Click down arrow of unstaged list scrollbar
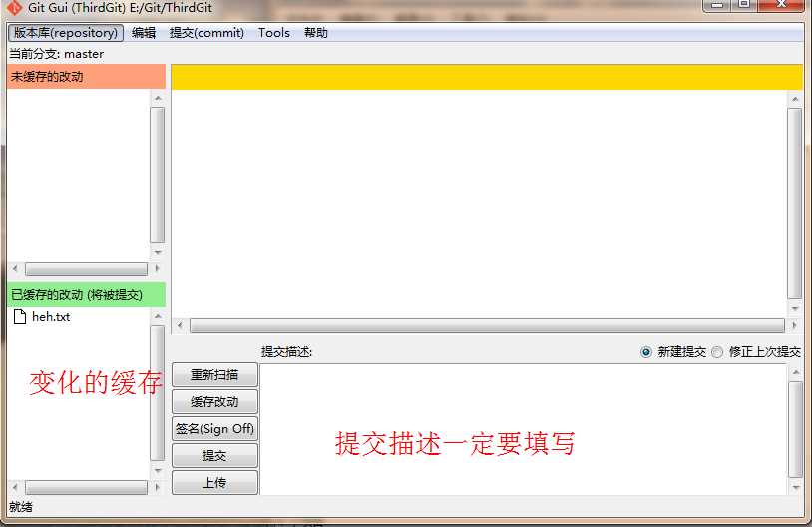This screenshot has width=812, height=527. [158, 252]
